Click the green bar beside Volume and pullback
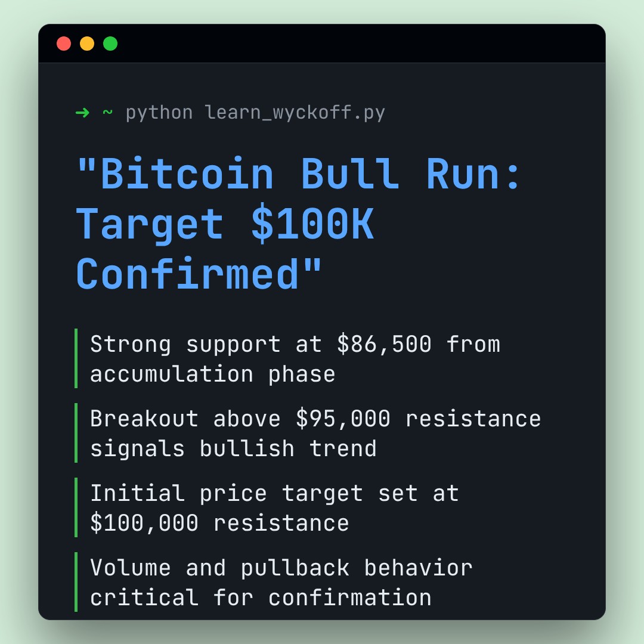The width and height of the screenshot is (644, 644). tap(76, 582)
